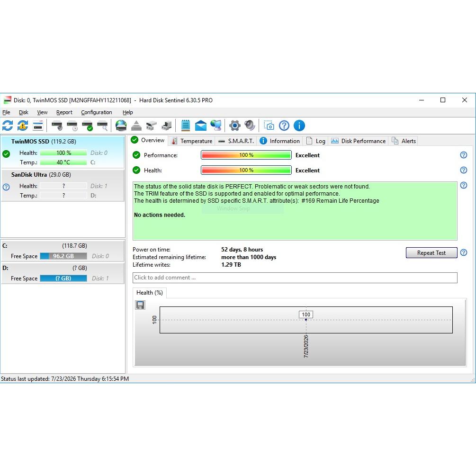Click the 100 data point label on graph
The image size is (476, 476).
[x=306, y=314]
